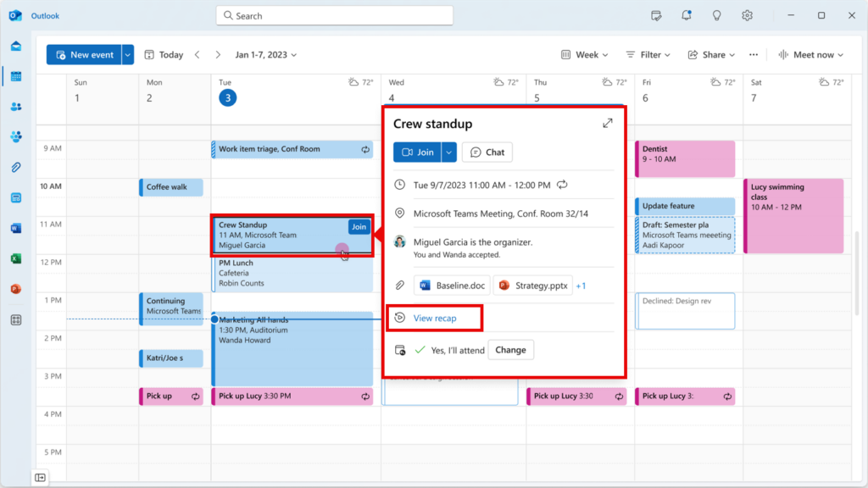Open To Do icon in sidebar

16,197
